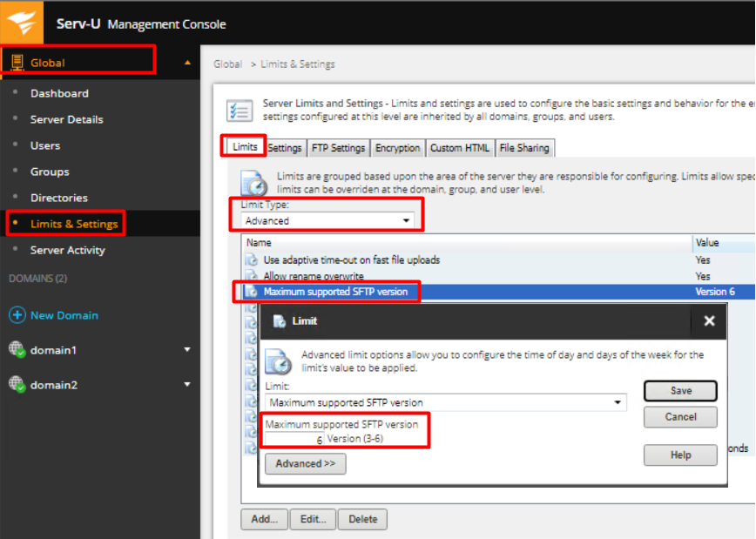Save the SFTP version limit
756x539 pixels.
[680, 390]
